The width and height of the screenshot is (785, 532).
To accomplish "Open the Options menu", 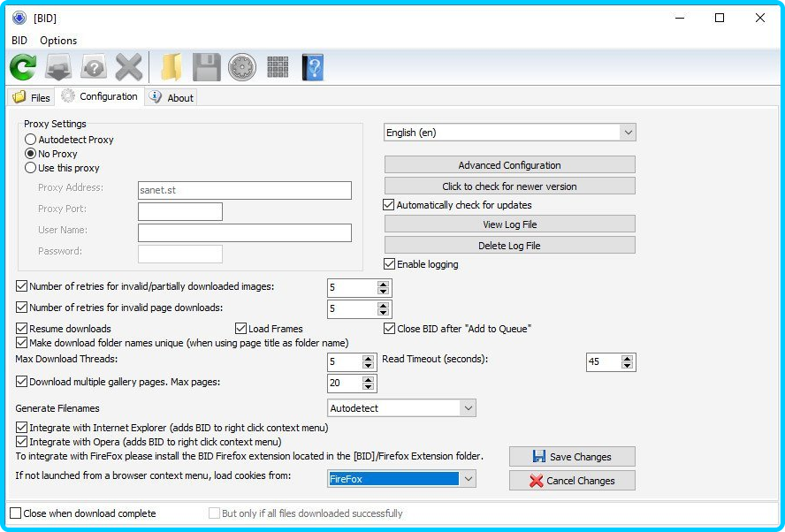I will 58,41.
